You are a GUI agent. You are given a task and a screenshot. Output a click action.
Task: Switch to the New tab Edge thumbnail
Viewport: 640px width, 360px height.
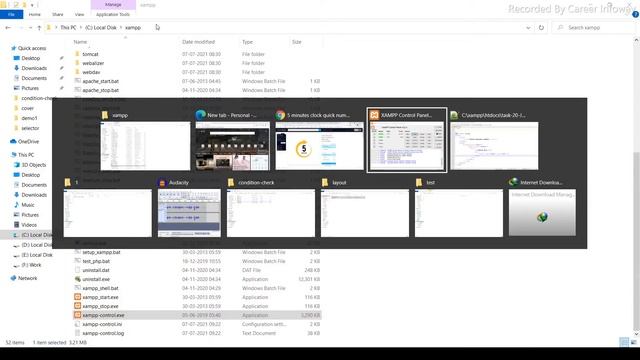point(233,146)
